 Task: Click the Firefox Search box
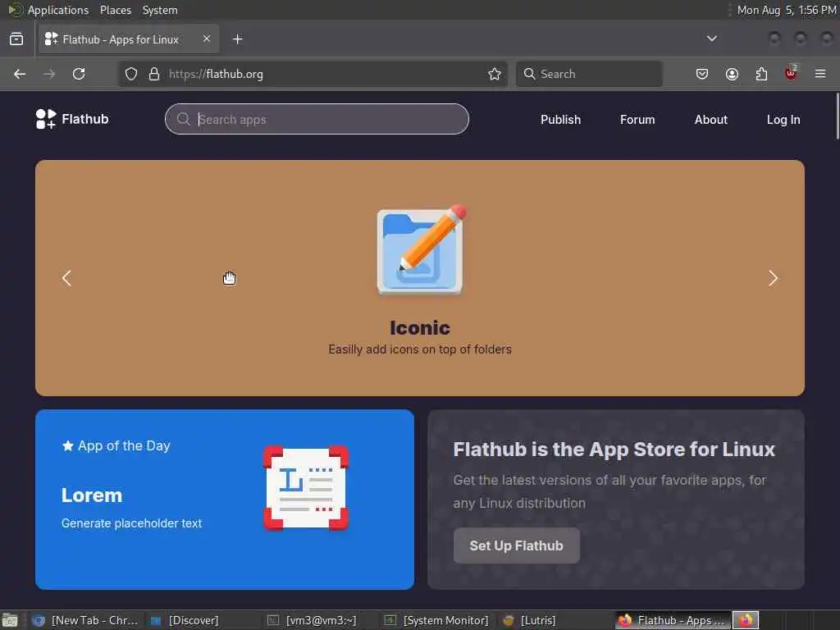pos(589,74)
